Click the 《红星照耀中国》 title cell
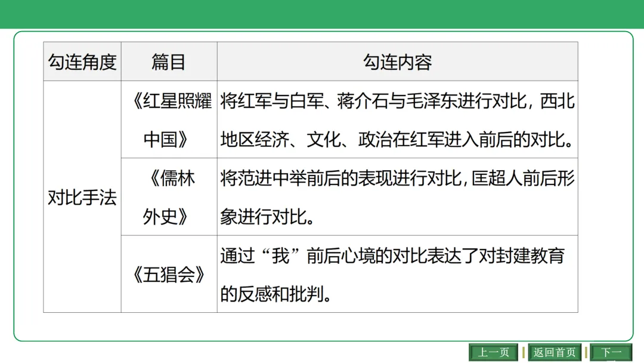644x363 pixels. (x=169, y=119)
